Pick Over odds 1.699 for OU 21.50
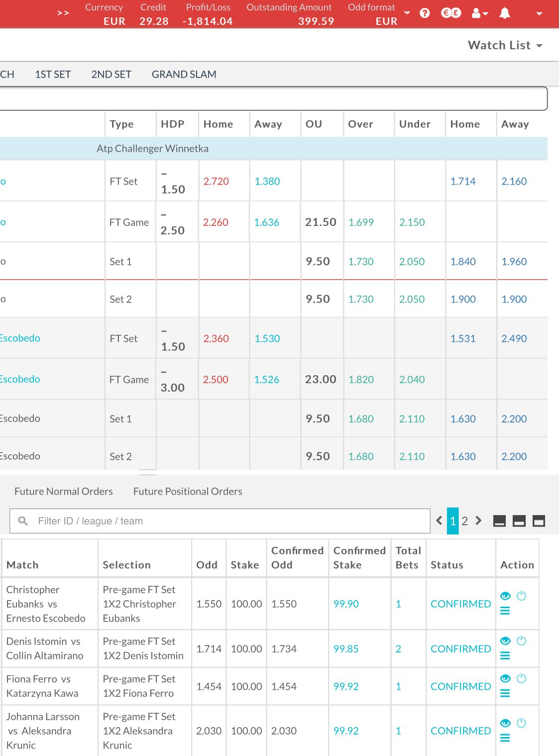560x756 pixels. coord(361,222)
